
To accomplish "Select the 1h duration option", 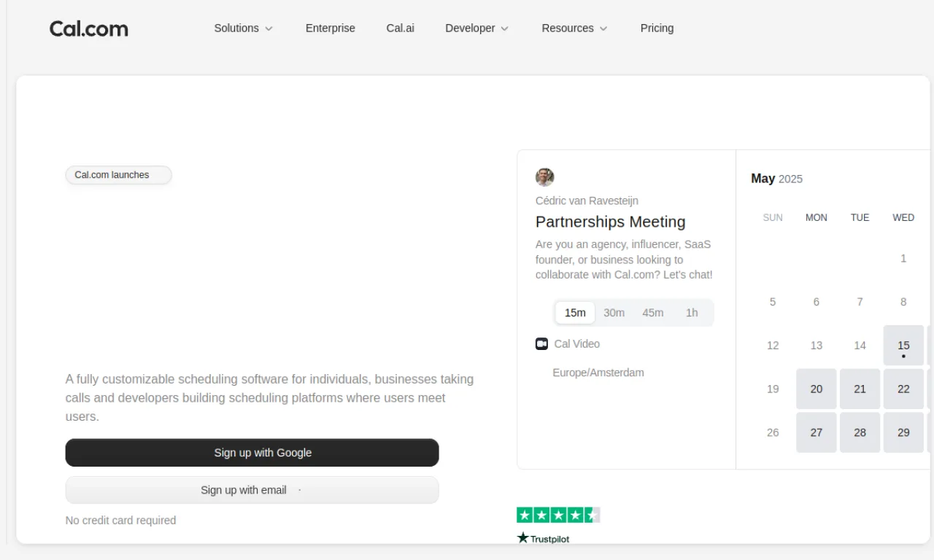I will pos(692,313).
